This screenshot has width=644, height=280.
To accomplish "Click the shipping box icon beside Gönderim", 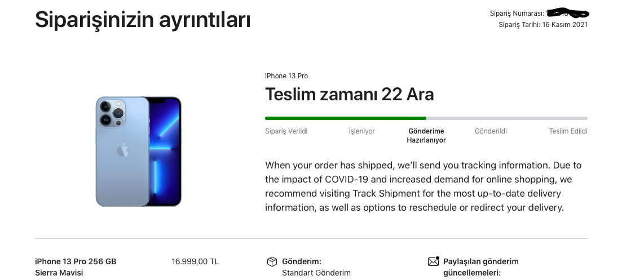I will (x=272, y=261).
